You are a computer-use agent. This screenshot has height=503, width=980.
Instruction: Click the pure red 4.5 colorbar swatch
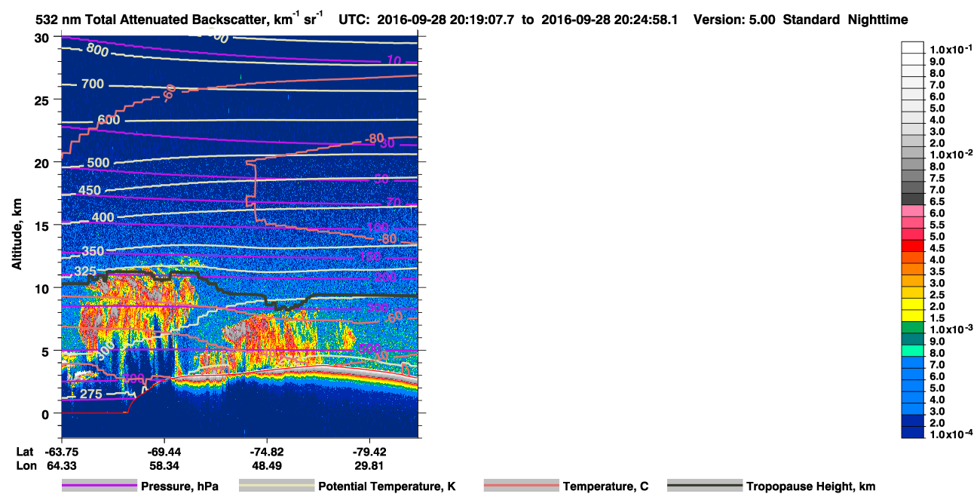912,247
